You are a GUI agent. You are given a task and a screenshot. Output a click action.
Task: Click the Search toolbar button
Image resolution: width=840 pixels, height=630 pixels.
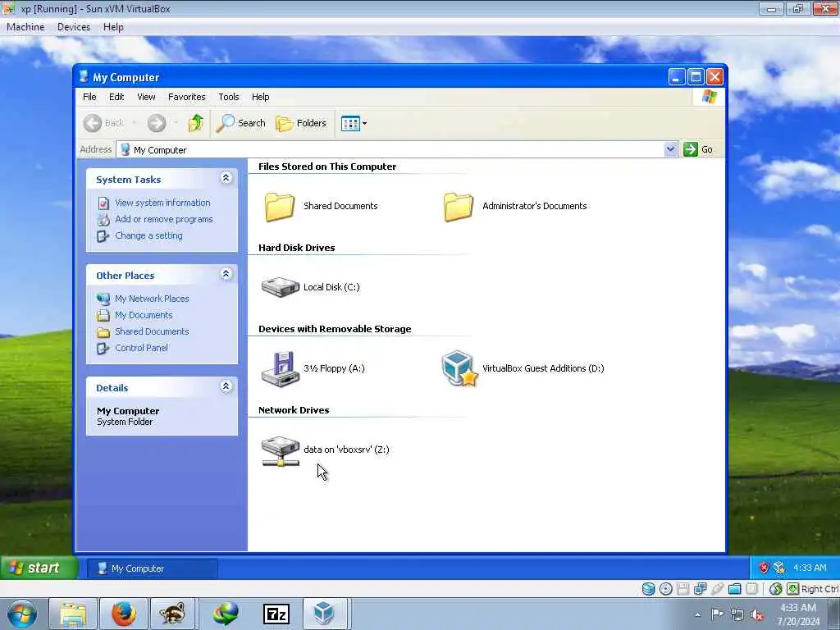pos(241,123)
